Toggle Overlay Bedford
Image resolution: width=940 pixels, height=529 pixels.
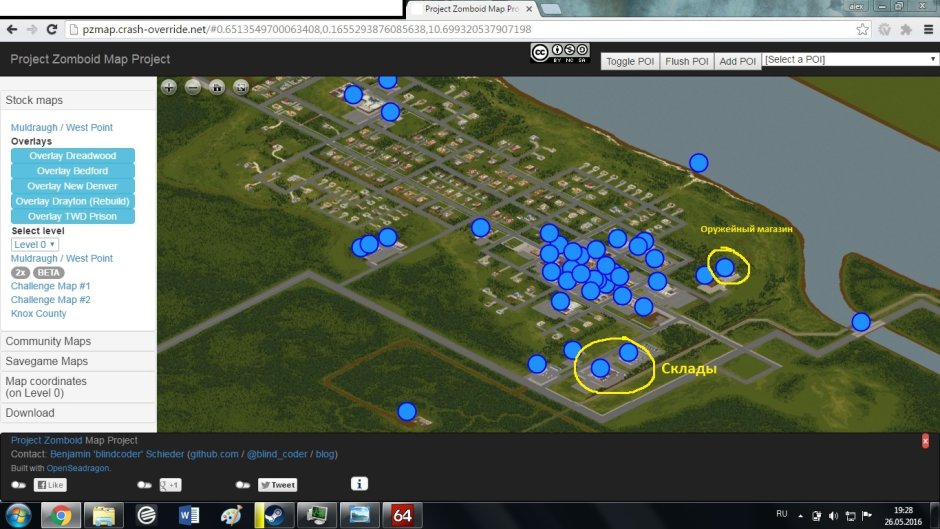[x=73, y=170]
